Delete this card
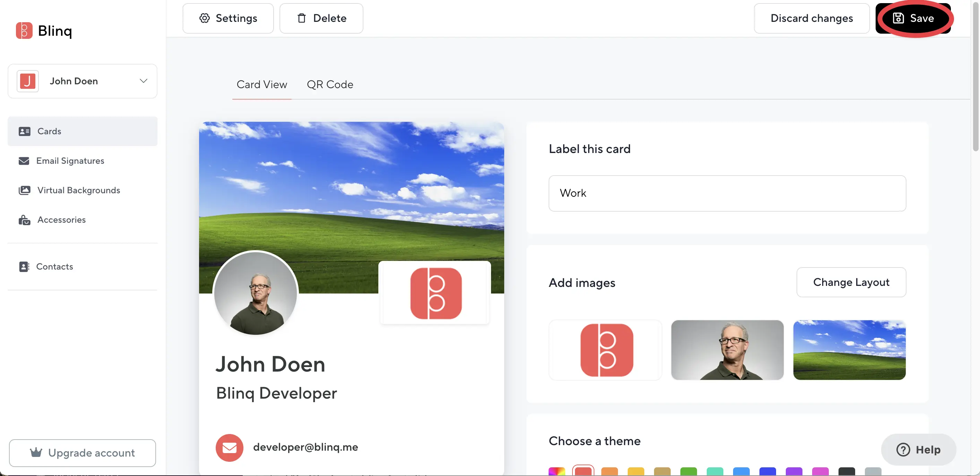The image size is (980, 476). pos(321,18)
